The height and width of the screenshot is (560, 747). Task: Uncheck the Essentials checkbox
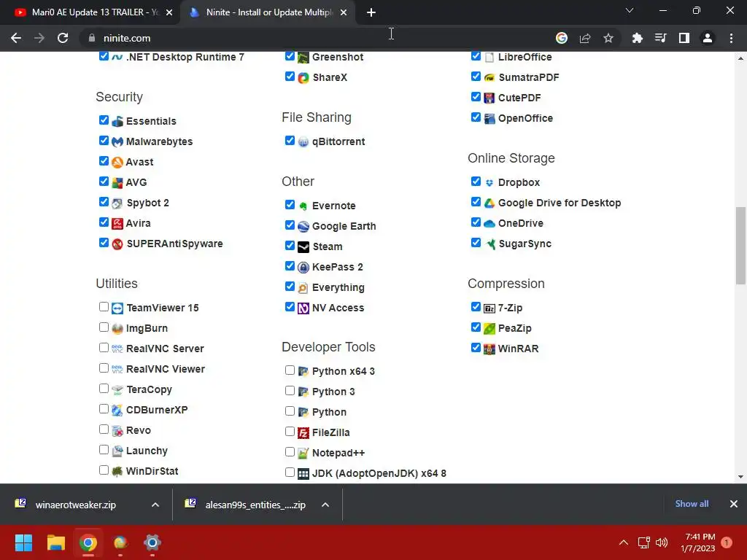coord(104,120)
